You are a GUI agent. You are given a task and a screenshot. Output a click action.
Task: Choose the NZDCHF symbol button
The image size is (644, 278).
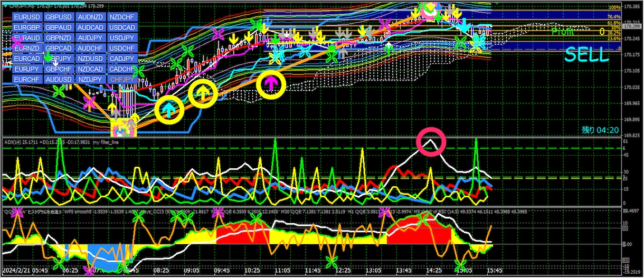[122, 17]
